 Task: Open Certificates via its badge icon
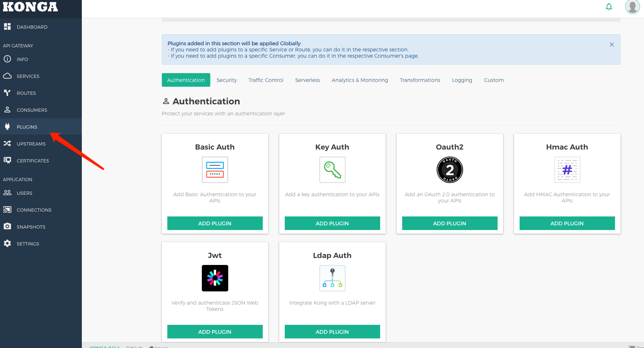(7, 161)
